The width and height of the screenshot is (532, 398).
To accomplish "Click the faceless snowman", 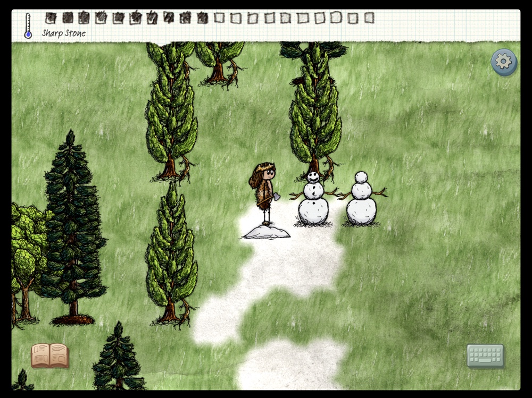I will coord(362,199).
